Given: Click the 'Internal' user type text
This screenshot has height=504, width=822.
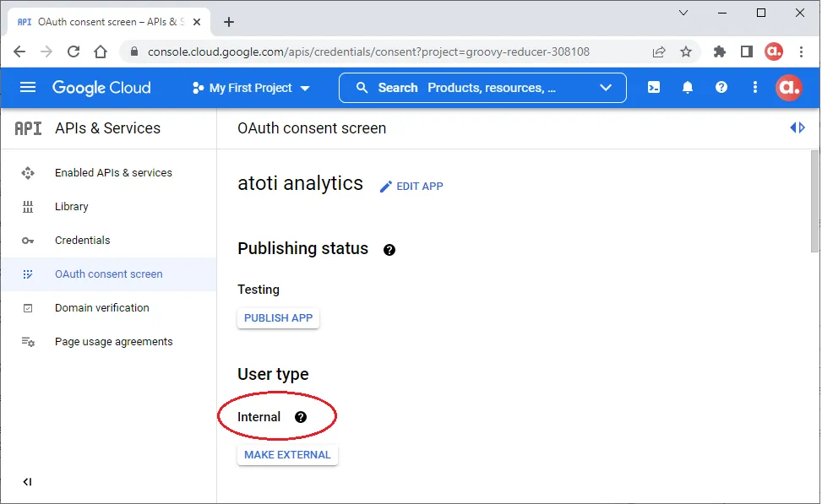Looking at the screenshot, I should [259, 417].
